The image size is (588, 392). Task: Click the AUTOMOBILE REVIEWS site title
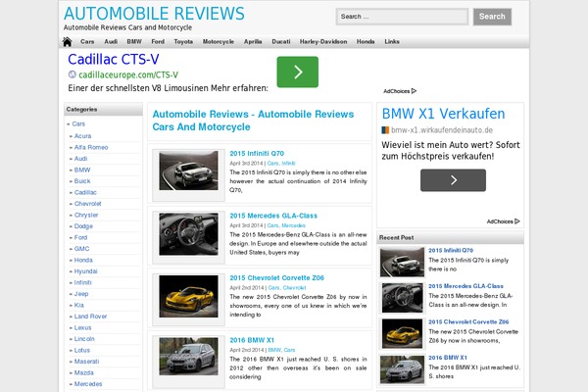[x=154, y=14]
